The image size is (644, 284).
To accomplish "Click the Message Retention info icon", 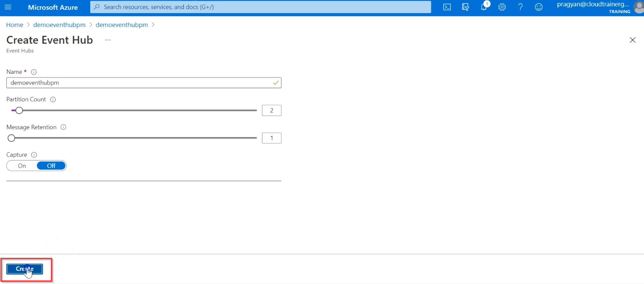I will [x=63, y=127].
